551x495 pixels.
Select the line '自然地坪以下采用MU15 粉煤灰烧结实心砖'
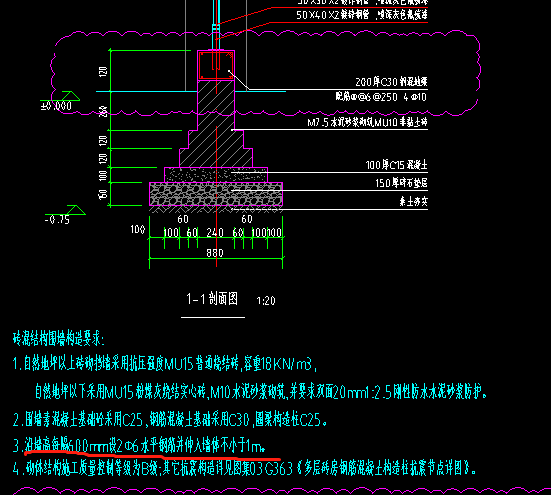coord(261,392)
